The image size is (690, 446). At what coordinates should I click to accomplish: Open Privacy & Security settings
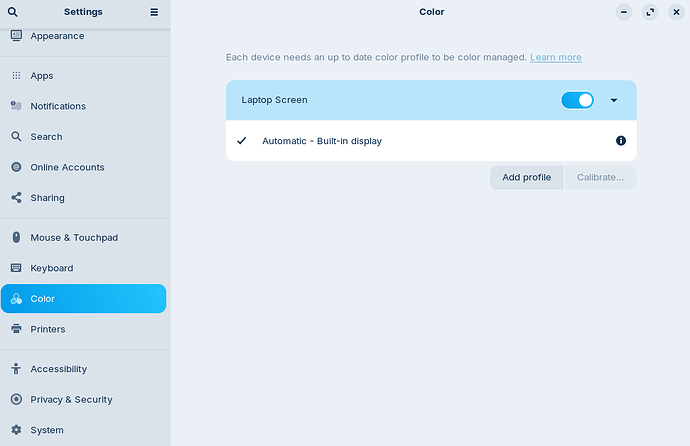pos(71,399)
